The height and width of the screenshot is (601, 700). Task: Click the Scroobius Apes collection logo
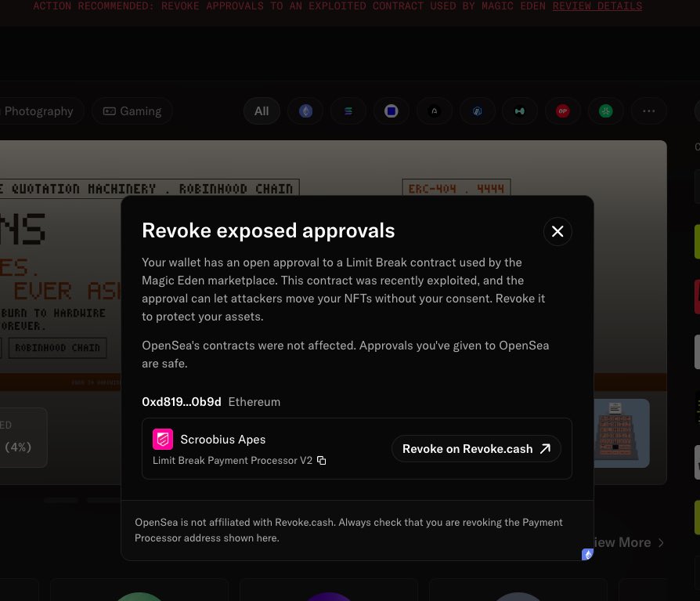[163, 440]
